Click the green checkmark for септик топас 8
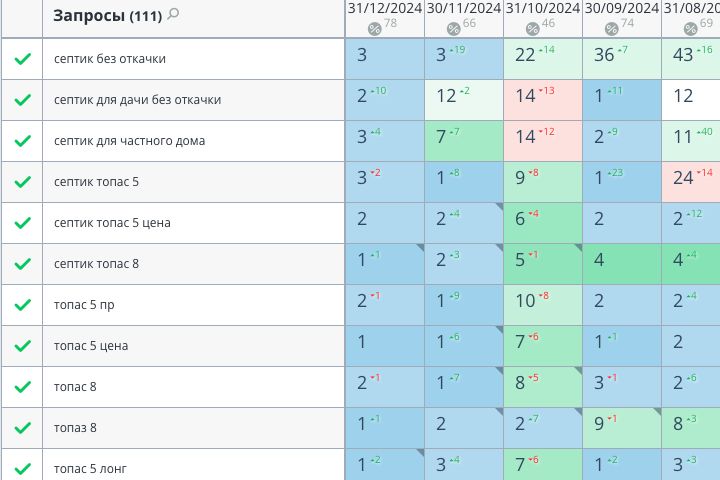Viewport: 720px width, 480px height. [x=22, y=264]
